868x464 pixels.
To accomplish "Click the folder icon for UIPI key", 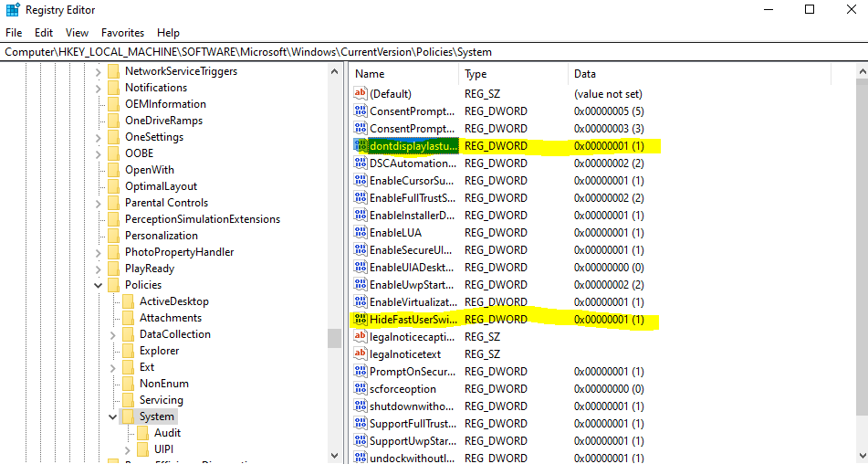I will click(142, 449).
